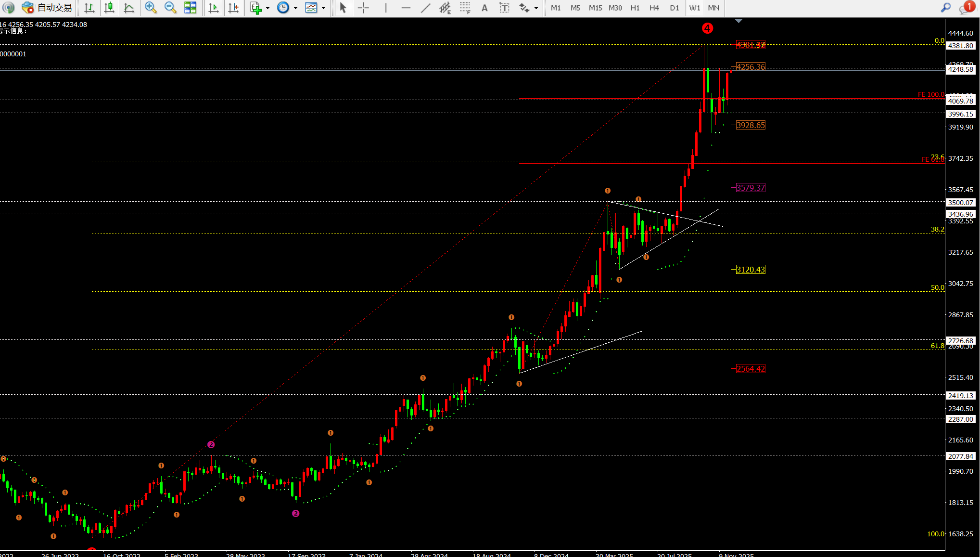Switch to H4 timeframe
Viewport: 980px width, 557px height.
pos(654,8)
